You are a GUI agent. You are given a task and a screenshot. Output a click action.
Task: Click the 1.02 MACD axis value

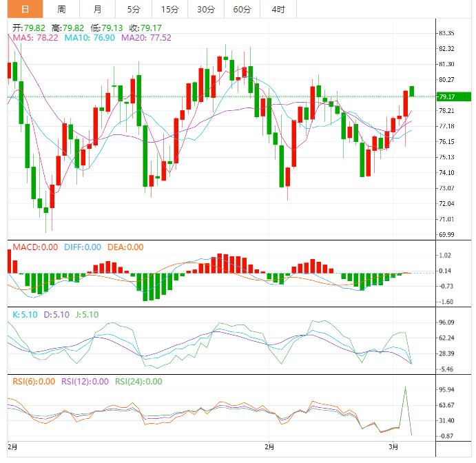click(x=445, y=255)
